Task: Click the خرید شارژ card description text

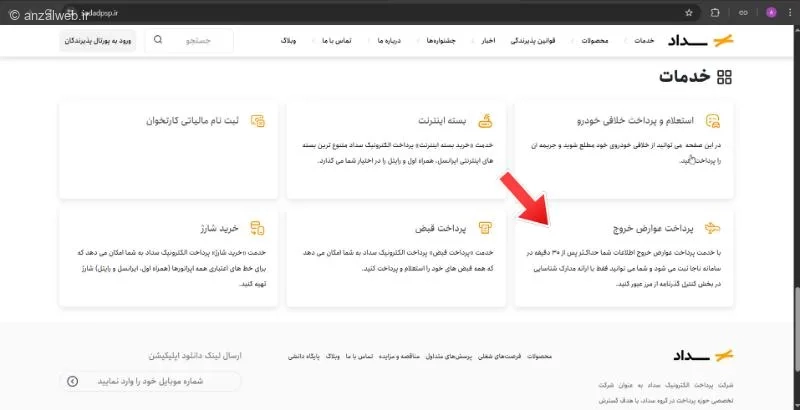Action: [x=172, y=268]
